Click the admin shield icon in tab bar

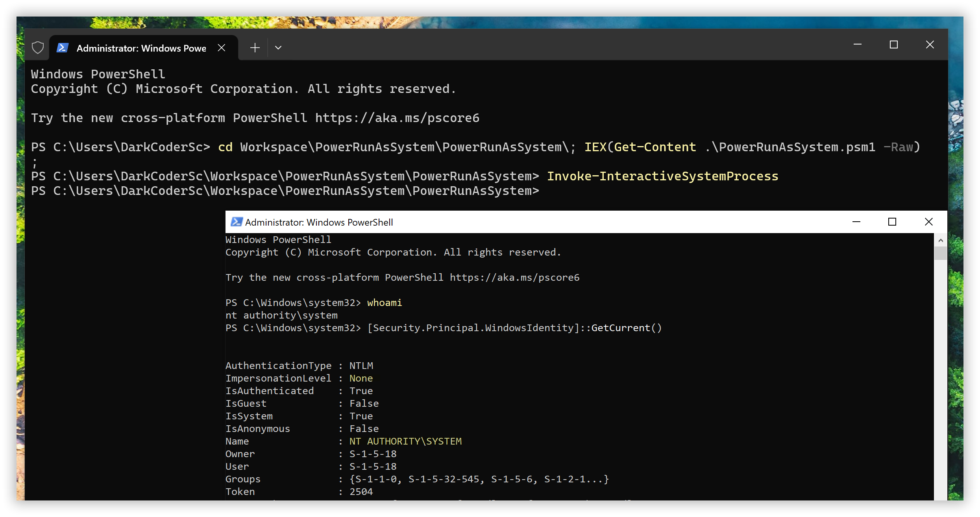pyautogui.click(x=38, y=48)
